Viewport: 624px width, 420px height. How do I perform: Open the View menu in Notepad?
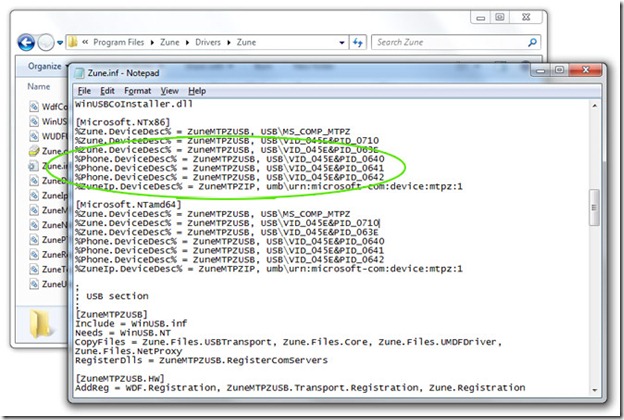(169, 91)
